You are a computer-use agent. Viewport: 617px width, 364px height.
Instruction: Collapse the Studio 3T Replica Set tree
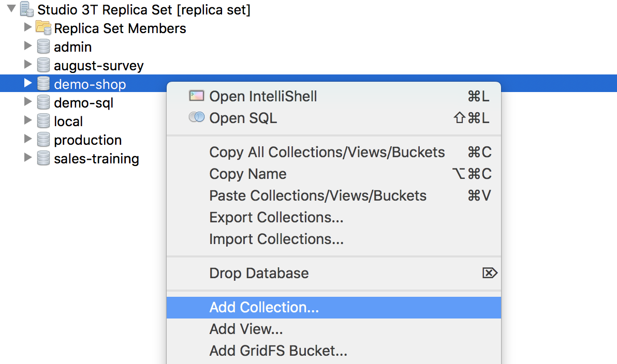pos(12,9)
